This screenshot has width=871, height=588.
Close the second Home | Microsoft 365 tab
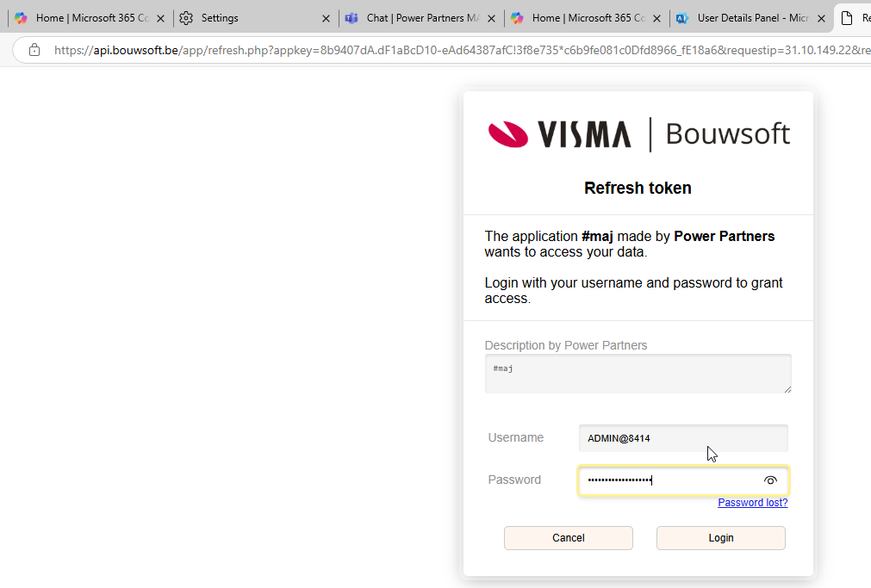(x=656, y=18)
